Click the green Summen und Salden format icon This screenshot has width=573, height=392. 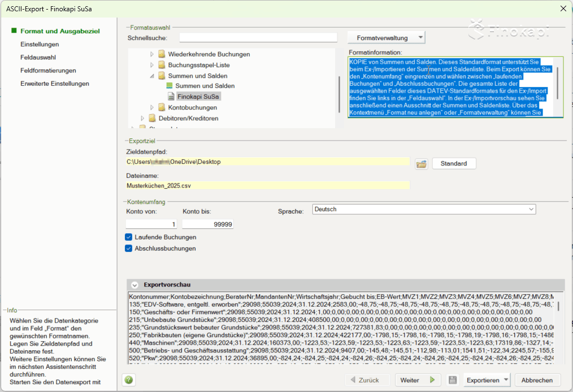click(x=169, y=86)
